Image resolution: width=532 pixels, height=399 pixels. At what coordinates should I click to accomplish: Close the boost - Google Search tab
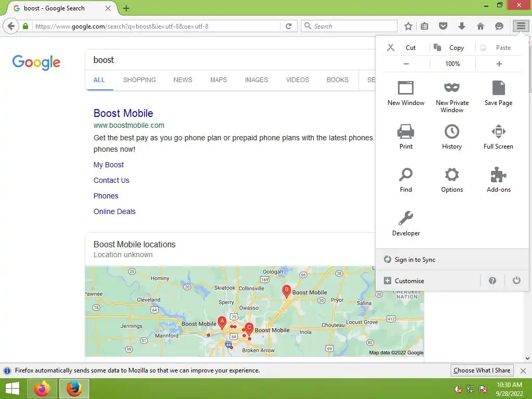pos(108,8)
